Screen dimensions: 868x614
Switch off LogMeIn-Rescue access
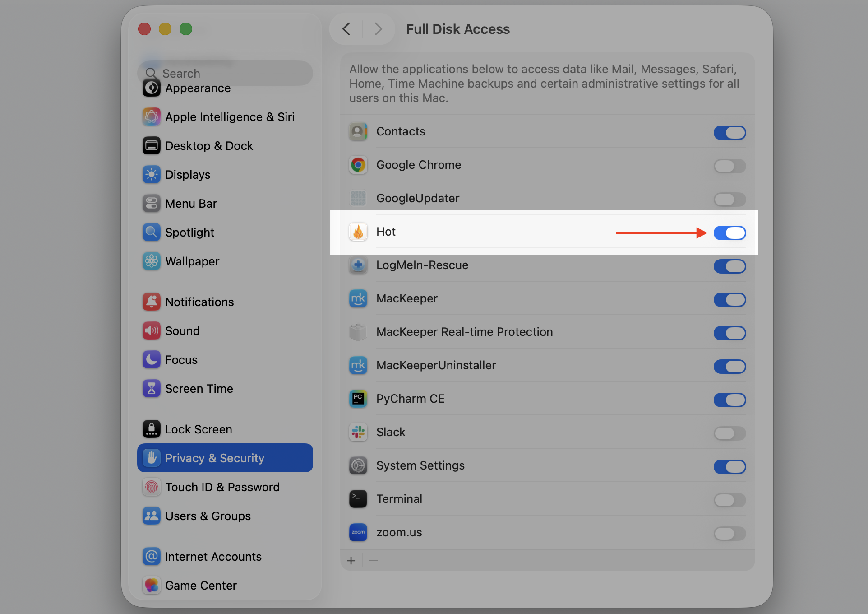pos(729,266)
